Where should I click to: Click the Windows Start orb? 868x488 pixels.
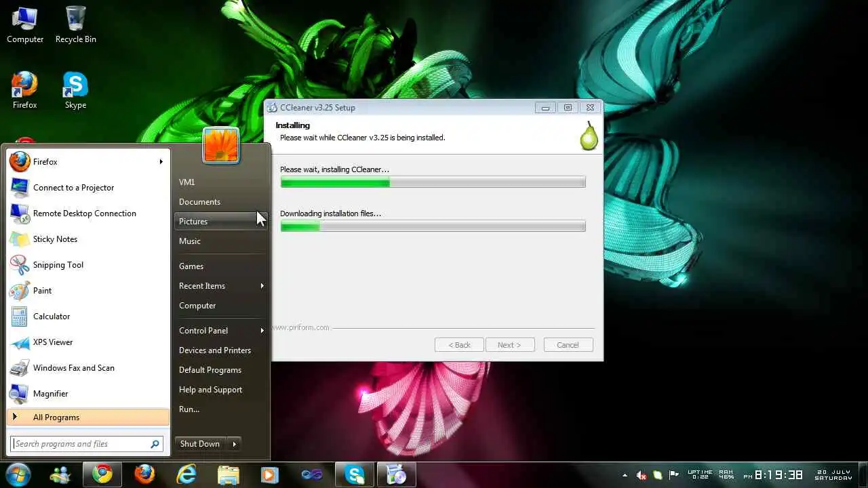18,474
